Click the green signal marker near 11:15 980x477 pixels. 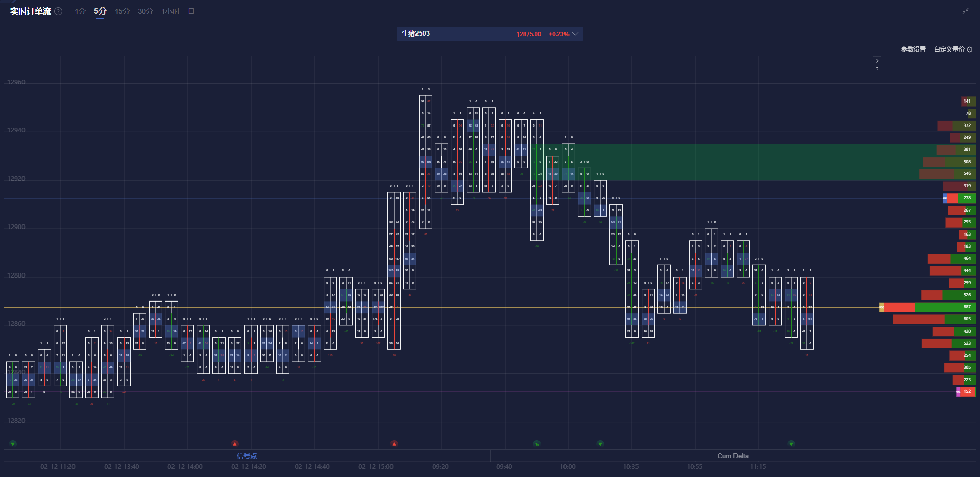791,444
